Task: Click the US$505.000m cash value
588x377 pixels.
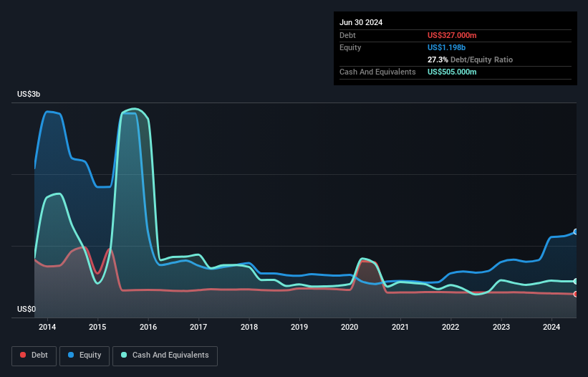Action: [x=452, y=72]
